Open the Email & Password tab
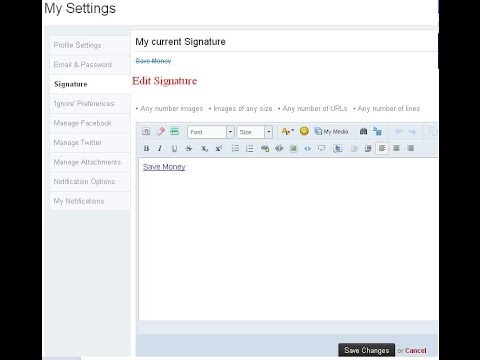This screenshot has height=360, width=480. point(90,65)
